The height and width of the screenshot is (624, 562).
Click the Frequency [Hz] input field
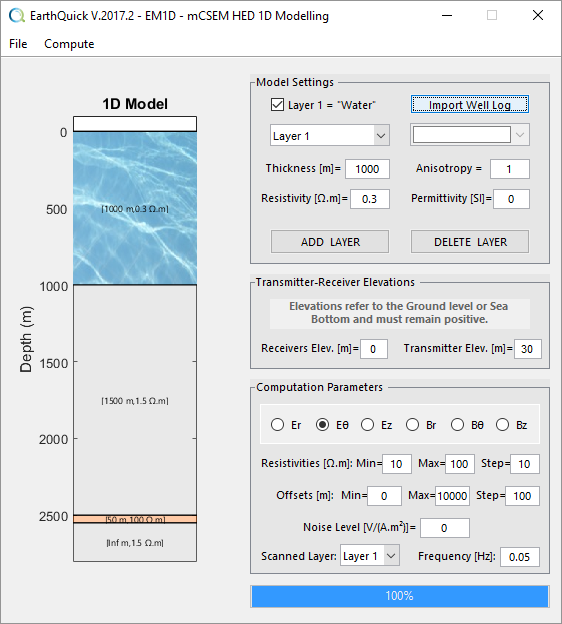click(x=520, y=556)
